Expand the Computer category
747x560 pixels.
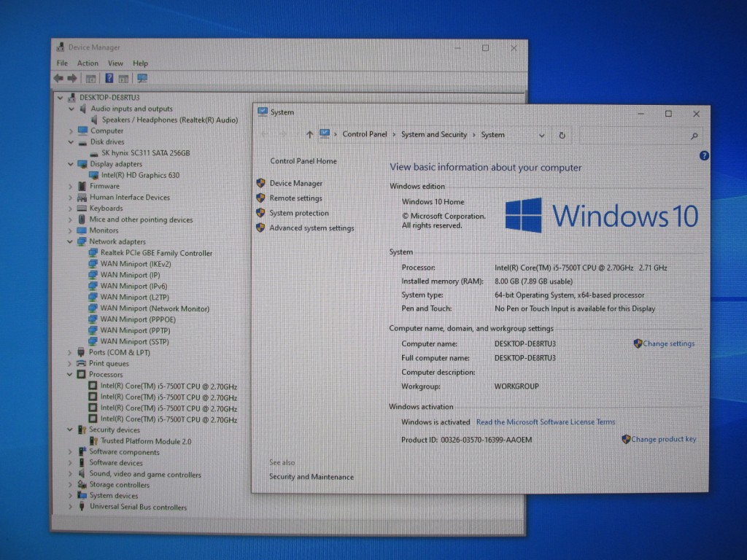tap(71, 131)
